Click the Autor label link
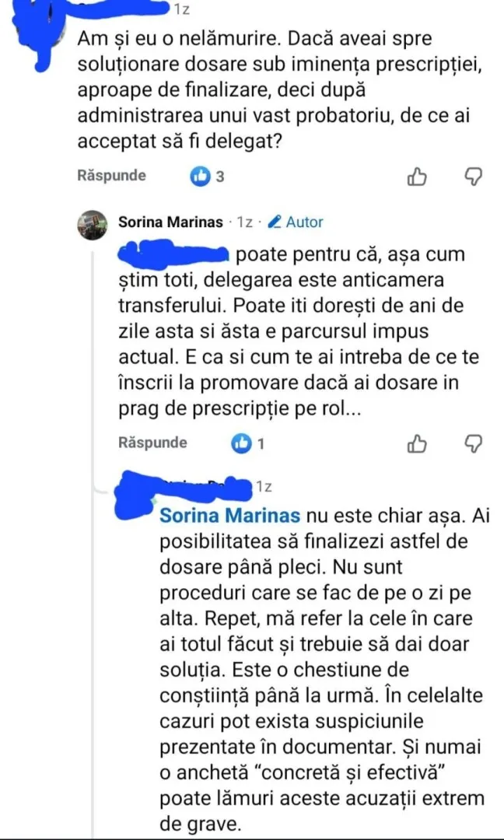504x840 pixels. point(303,222)
